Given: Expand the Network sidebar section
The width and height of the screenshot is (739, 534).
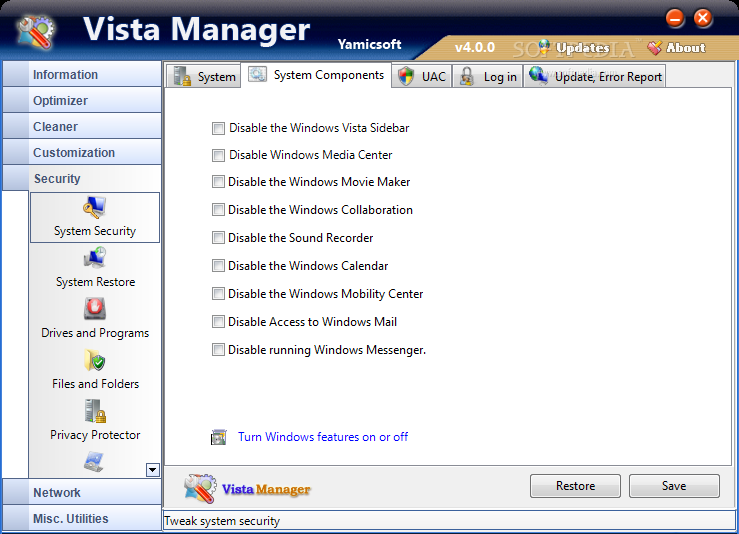Looking at the screenshot, I should [x=82, y=493].
